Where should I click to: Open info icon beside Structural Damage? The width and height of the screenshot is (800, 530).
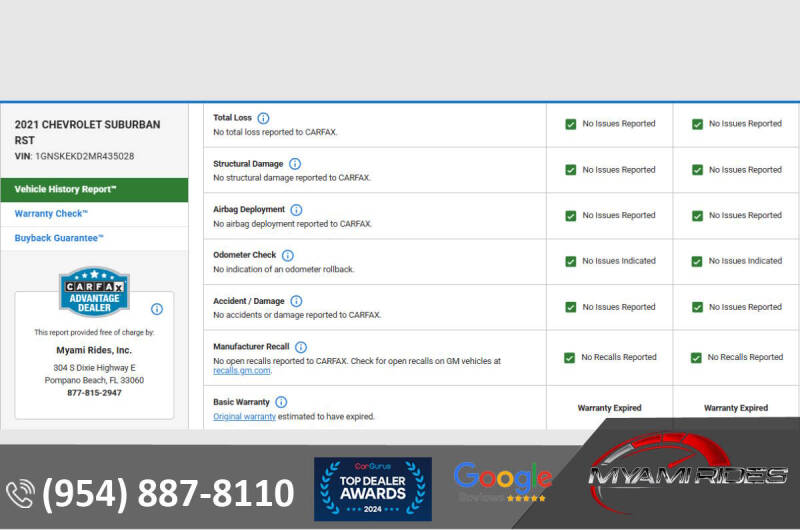[295, 164]
